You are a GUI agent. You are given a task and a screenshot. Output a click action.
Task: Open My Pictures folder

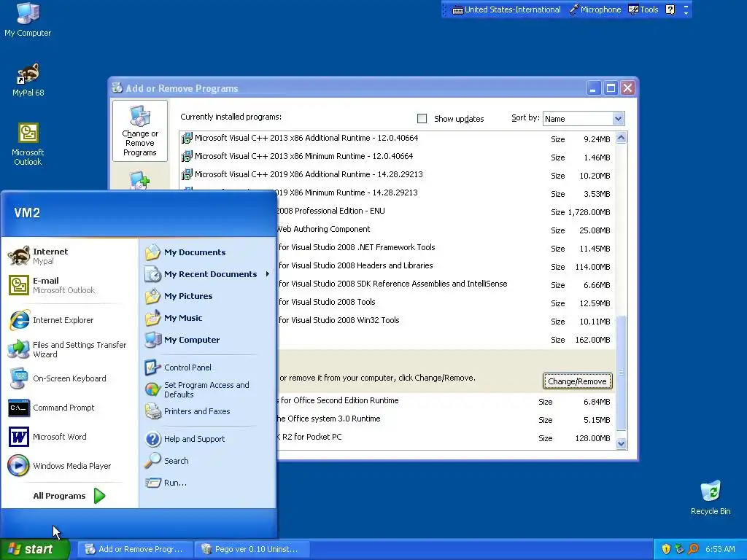click(207, 296)
